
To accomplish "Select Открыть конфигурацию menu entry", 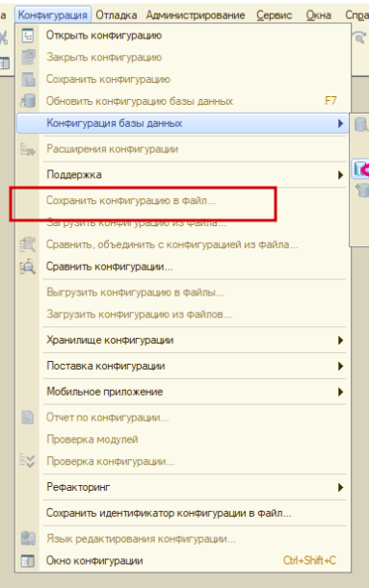I will tap(183, 36).
